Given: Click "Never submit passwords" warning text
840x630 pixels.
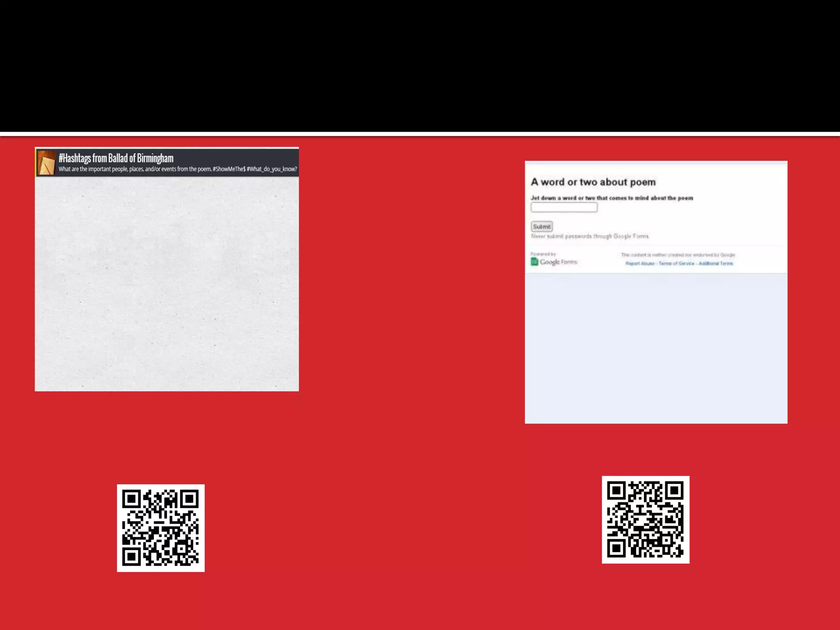Looking at the screenshot, I should (590, 236).
